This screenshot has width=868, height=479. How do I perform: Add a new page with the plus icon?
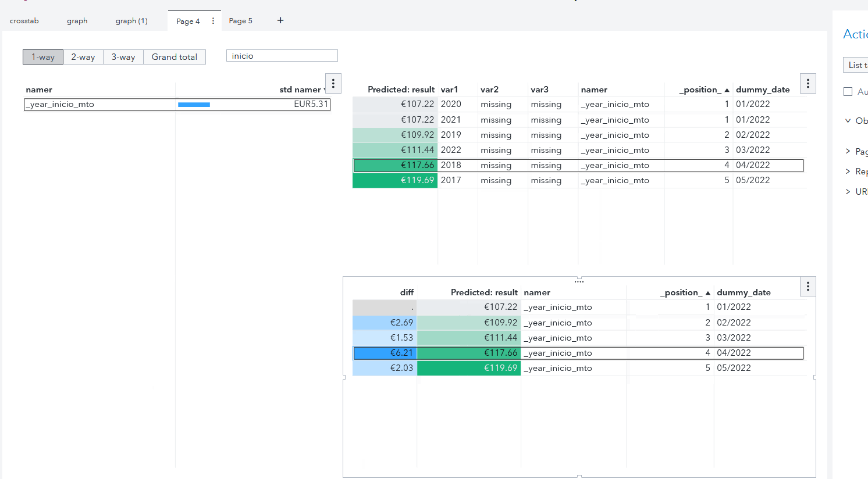click(280, 20)
